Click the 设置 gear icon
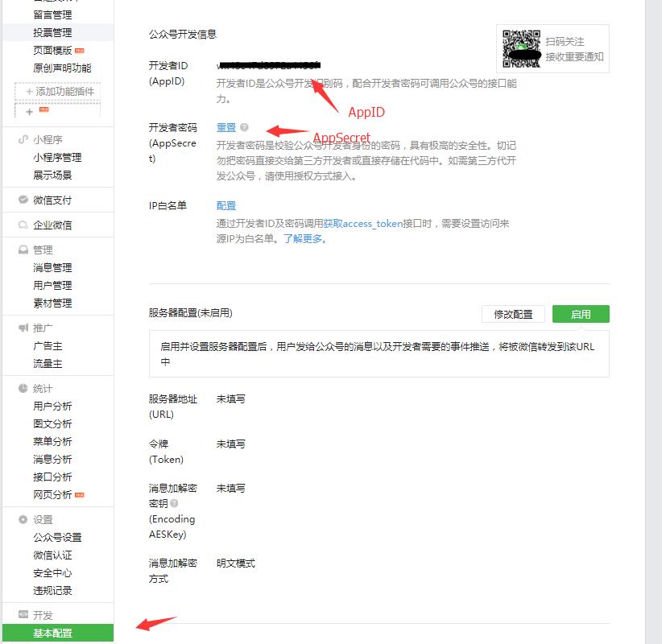 click(23, 519)
